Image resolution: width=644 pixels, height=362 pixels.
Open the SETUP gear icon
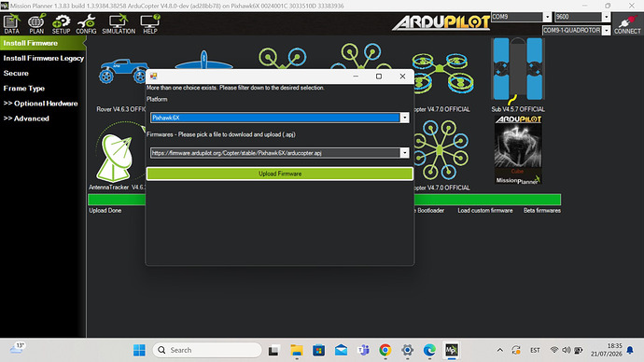point(61,24)
